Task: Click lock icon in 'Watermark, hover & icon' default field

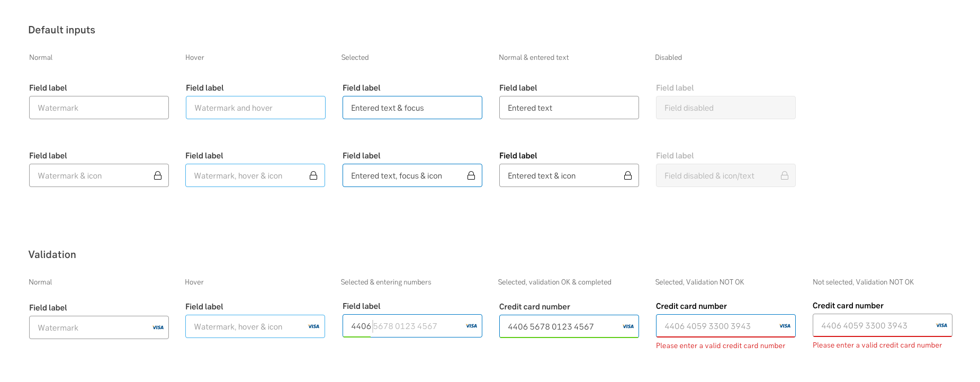Action: (x=313, y=175)
